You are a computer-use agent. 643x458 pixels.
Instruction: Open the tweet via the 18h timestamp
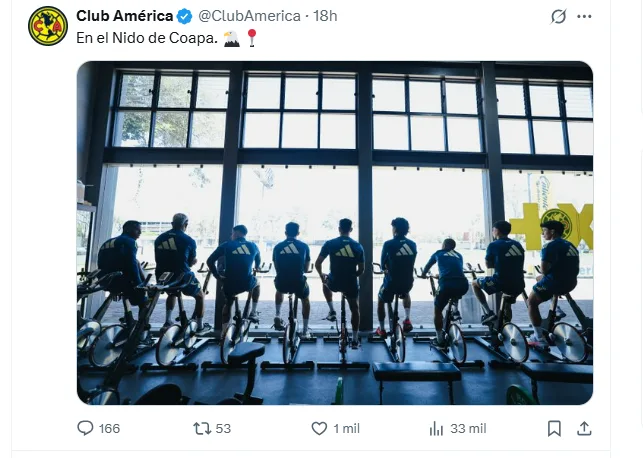coord(325,16)
